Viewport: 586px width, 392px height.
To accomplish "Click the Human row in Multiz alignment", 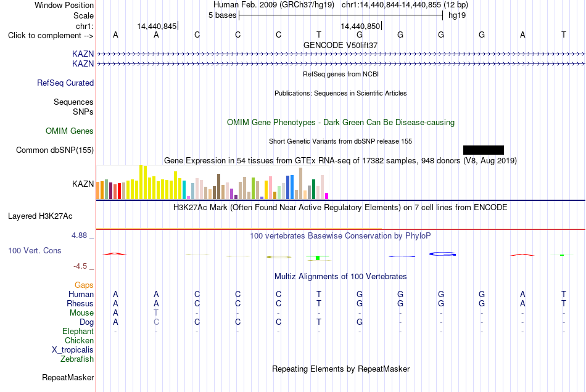I will pyautogui.click(x=340, y=294).
